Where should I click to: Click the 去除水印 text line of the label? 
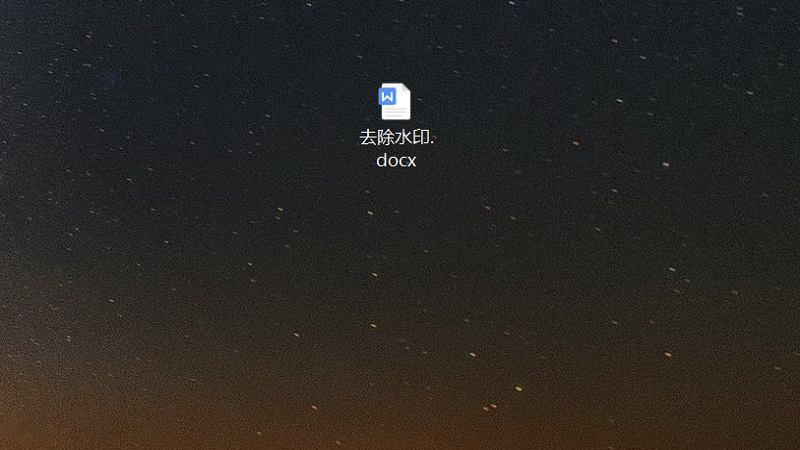click(x=396, y=137)
